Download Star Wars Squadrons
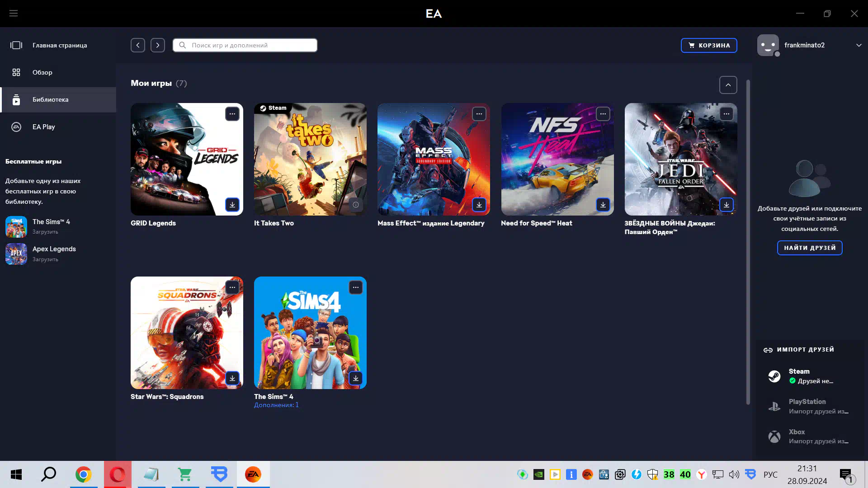868x488 pixels. click(x=232, y=378)
